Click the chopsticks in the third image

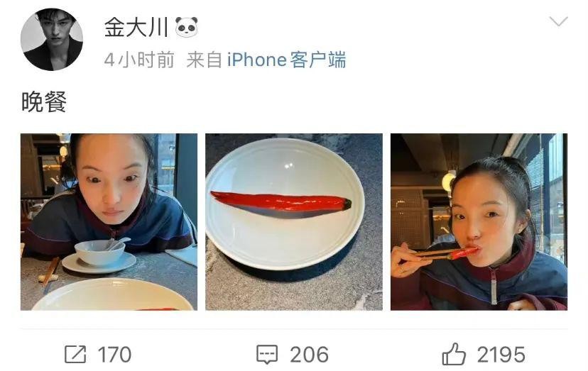(435, 254)
